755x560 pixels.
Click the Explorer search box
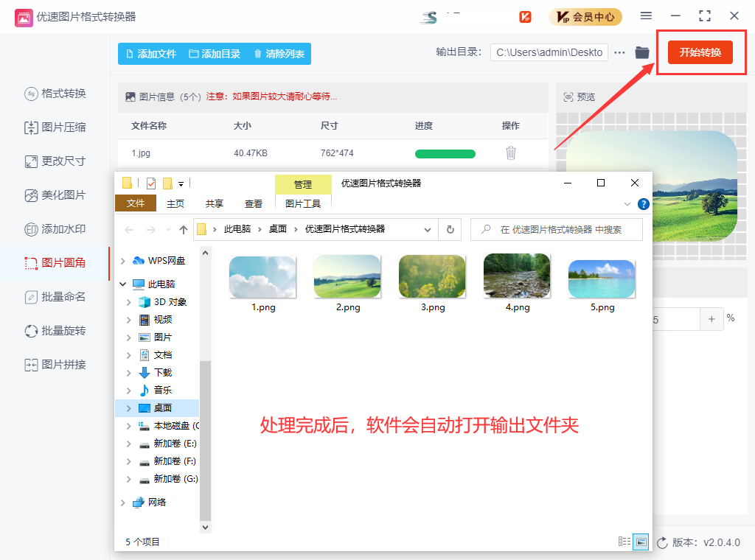(x=556, y=229)
